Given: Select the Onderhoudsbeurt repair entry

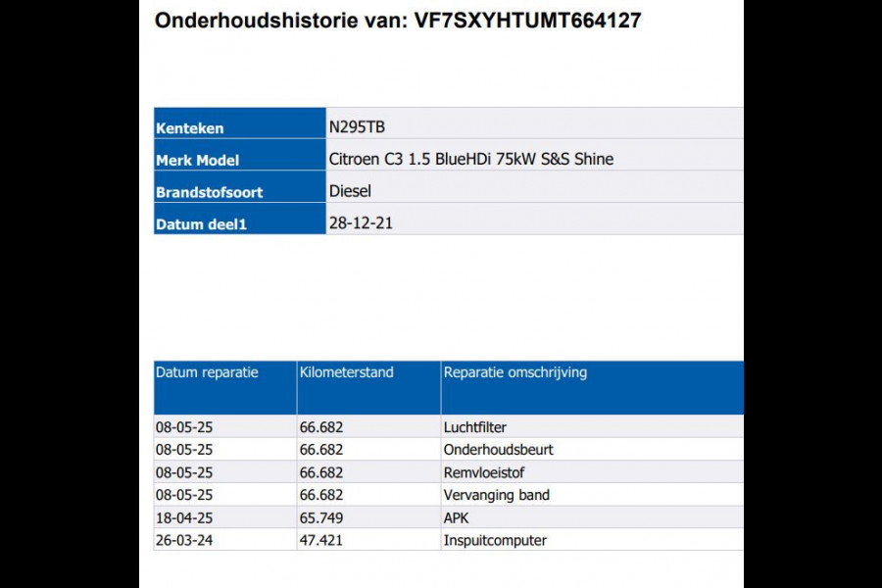Looking at the screenshot, I should 498,450.
